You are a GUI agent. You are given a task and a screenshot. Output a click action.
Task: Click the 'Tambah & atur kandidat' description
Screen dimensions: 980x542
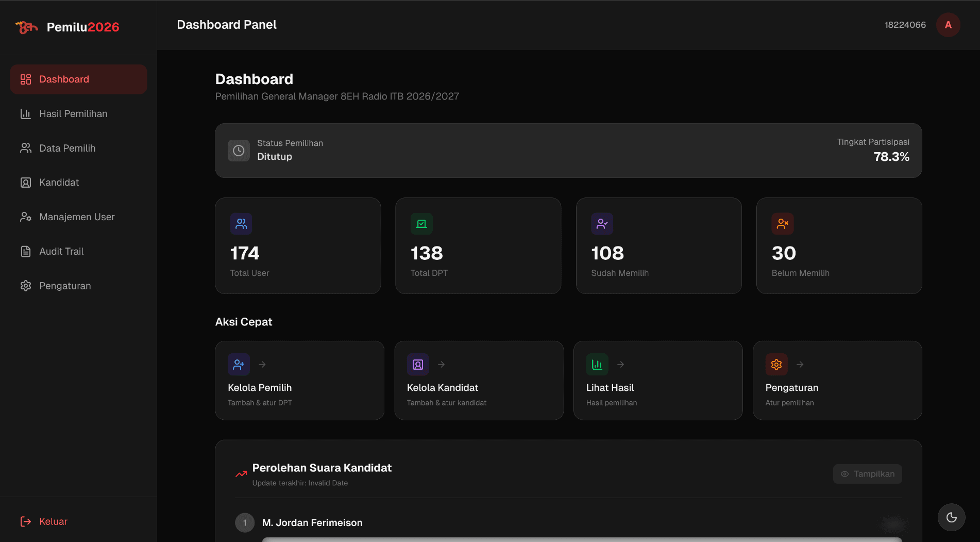(x=447, y=403)
